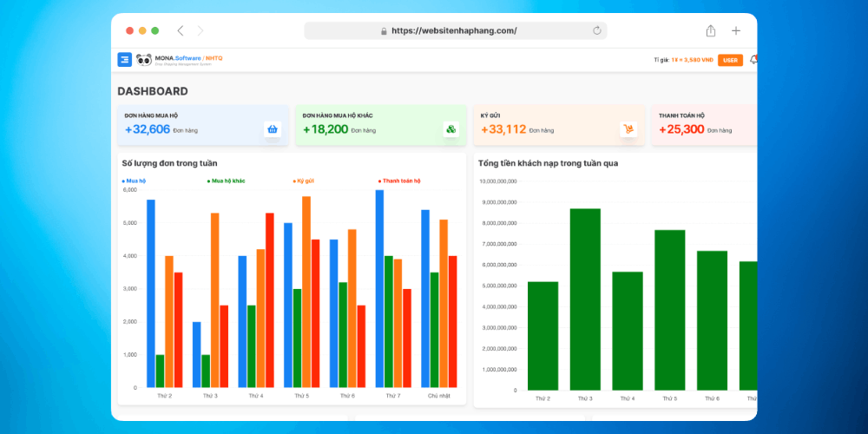
Task: Open the notification bell
Action: (x=753, y=60)
